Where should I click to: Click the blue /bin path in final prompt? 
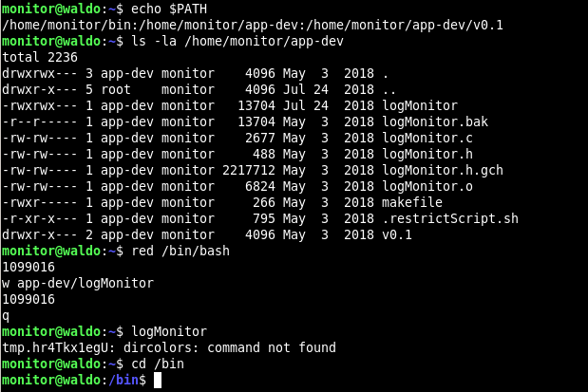(123, 380)
